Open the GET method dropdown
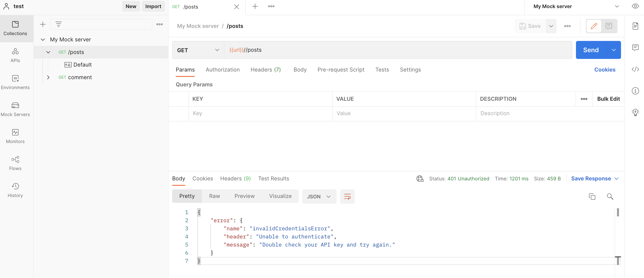This screenshot has height=278, width=644. tap(198, 50)
